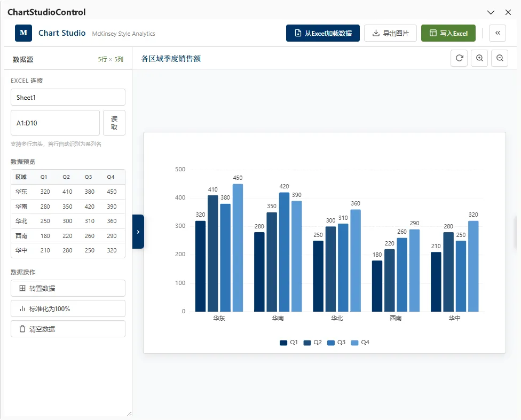
Task: Collapse the data source sidebar
Action: click(x=138, y=232)
